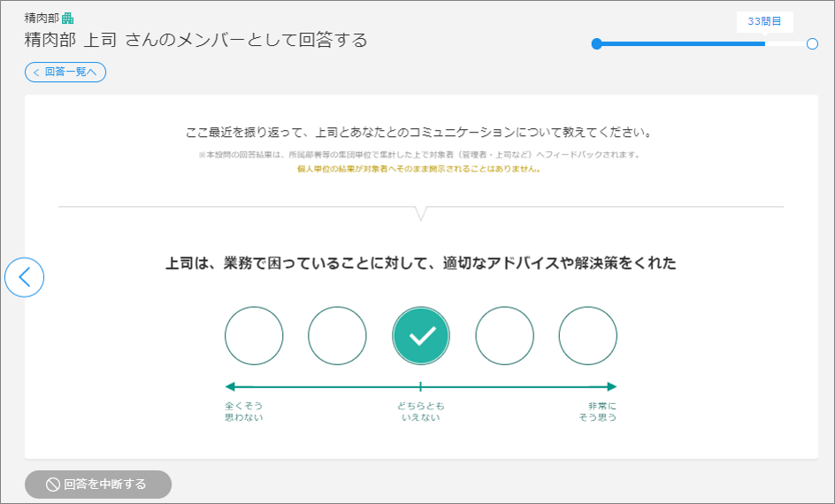Click the question text 上司は、業務で困っていること
This screenshot has height=504, width=835.
(x=421, y=263)
